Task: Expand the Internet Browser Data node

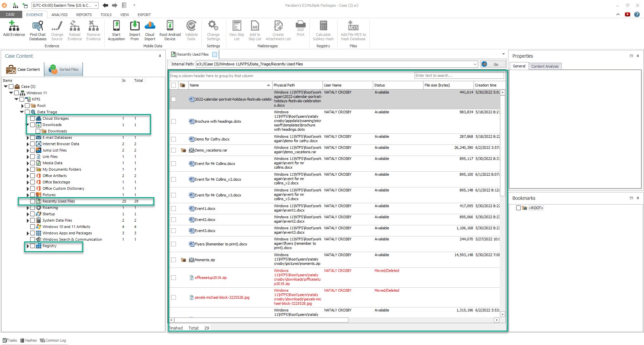Action: (28, 144)
